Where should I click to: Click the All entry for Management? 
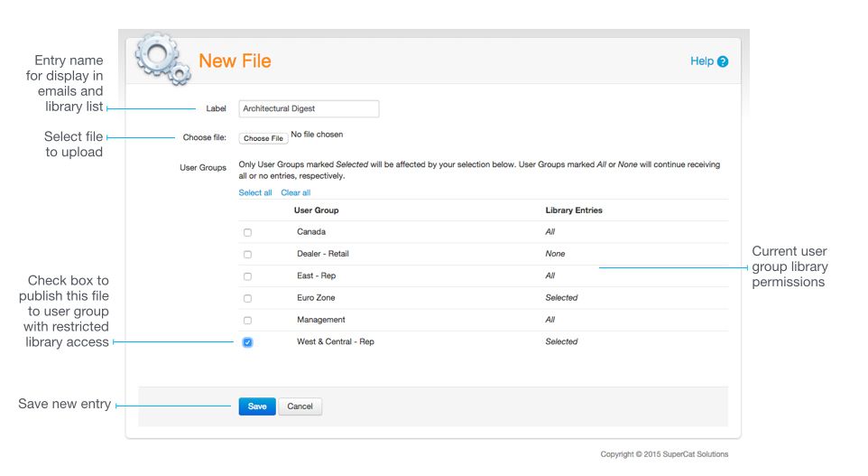click(x=549, y=320)
